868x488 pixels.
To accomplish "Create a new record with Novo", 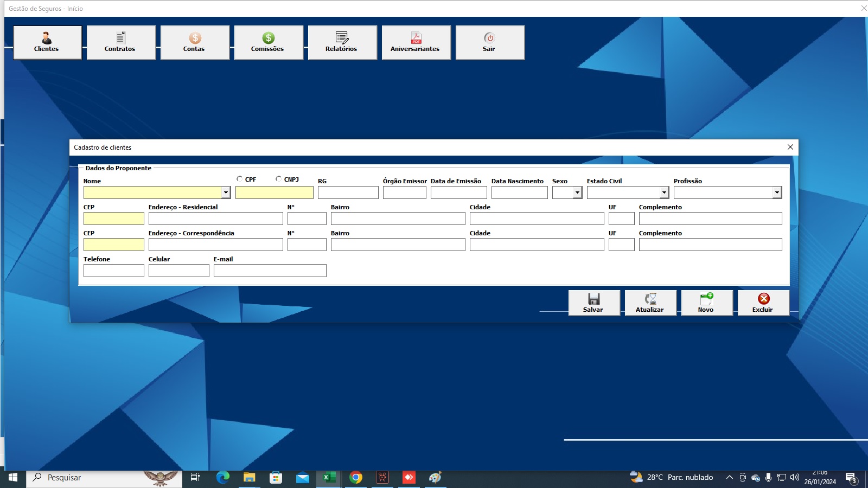I will (707, 303).
